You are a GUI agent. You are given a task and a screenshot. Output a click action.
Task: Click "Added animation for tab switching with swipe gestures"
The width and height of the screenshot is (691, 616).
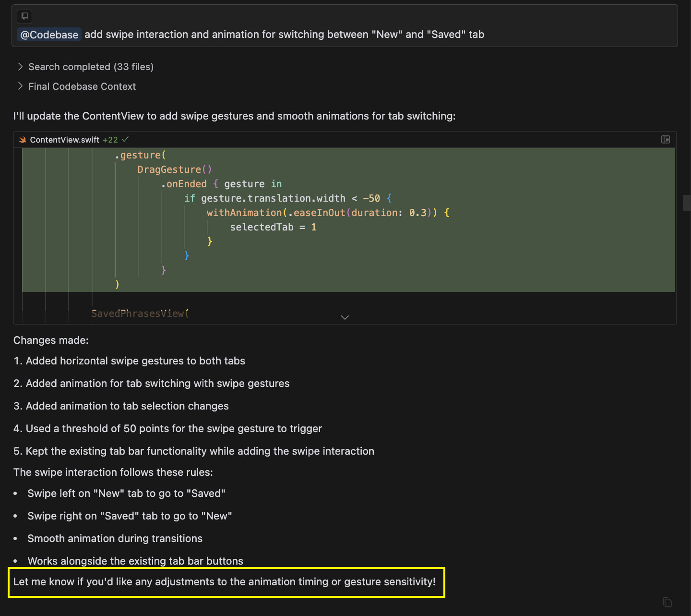pyautogui.click(x=157, y=384)
